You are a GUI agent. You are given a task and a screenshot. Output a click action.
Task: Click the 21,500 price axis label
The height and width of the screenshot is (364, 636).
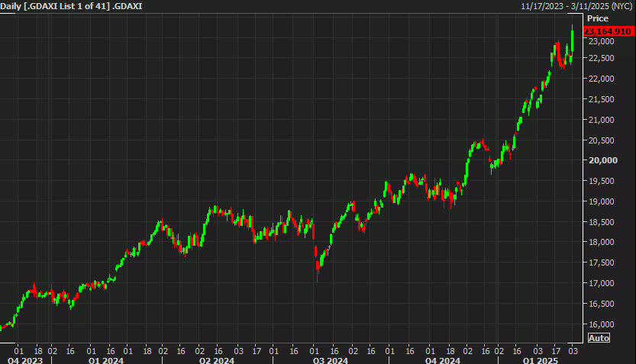[601, 99]
